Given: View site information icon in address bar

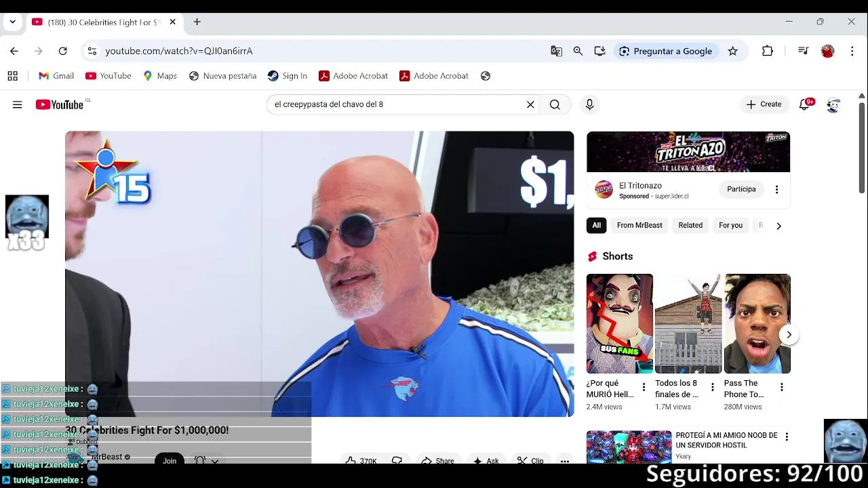Looking at the screenshot, I should click(x=92, y=51).
